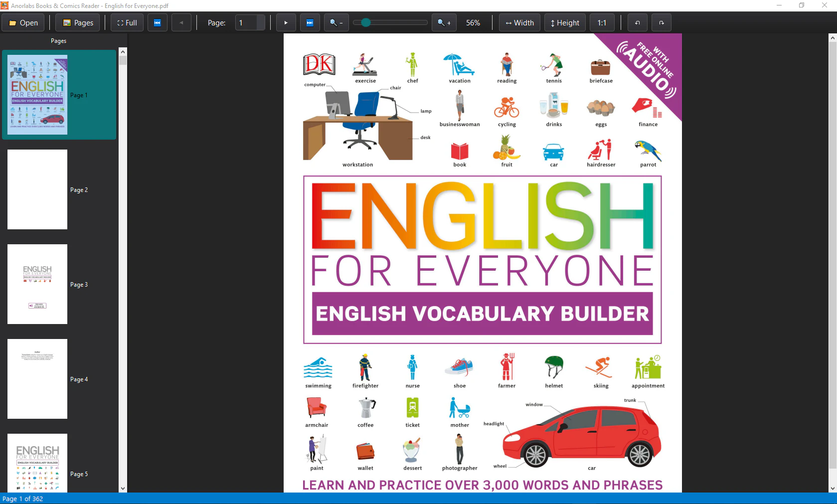This screenshot has width=837, height=504.
Task: Click the 'Page 1 of 362' status text
Action: (22, 499)
